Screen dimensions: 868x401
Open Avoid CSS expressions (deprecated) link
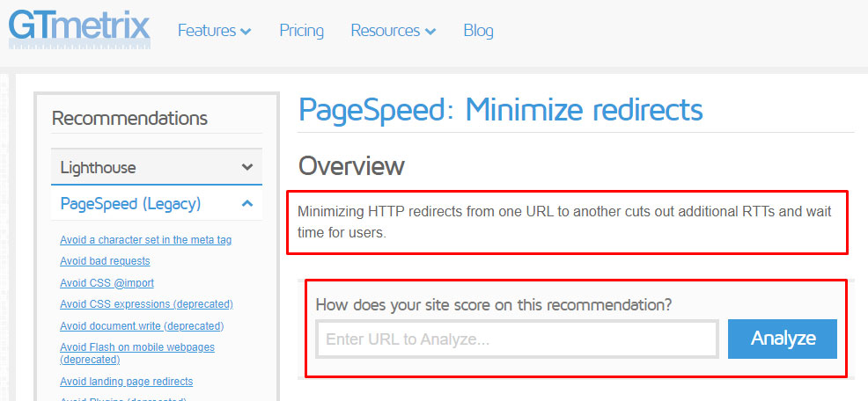coord(146,304)
